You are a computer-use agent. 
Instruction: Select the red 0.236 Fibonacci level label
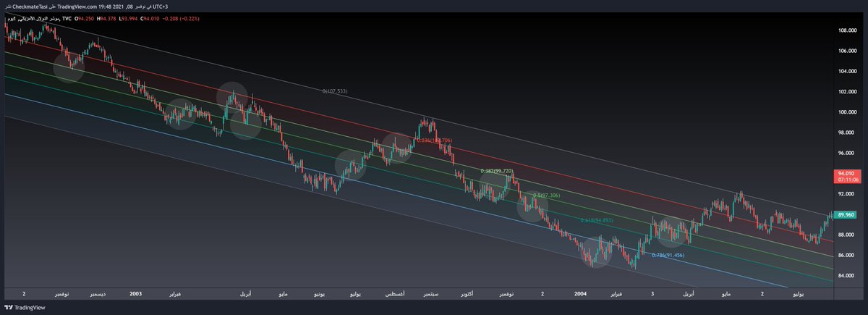(435, 140)
